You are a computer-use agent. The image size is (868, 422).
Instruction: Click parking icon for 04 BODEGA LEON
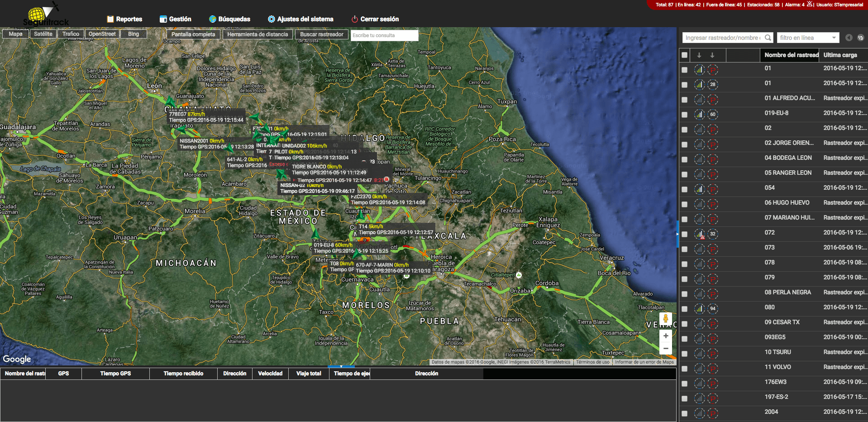(713, 159)
